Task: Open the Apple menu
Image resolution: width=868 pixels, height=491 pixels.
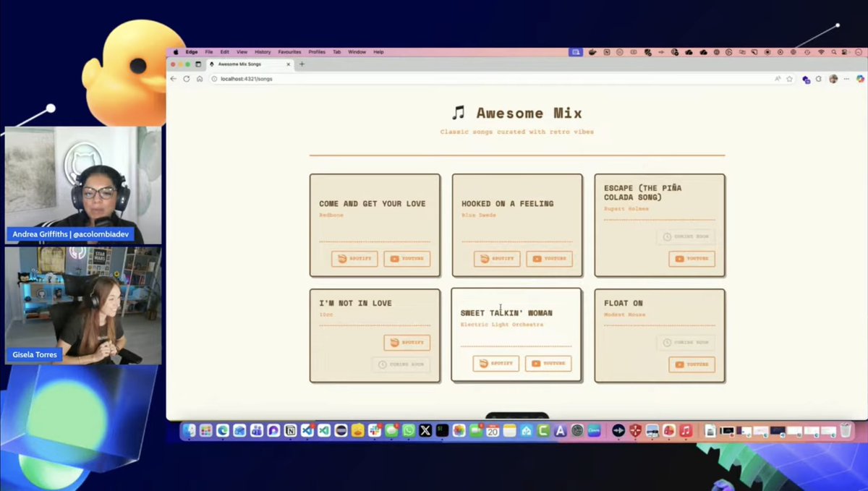Action: (175, 52)
